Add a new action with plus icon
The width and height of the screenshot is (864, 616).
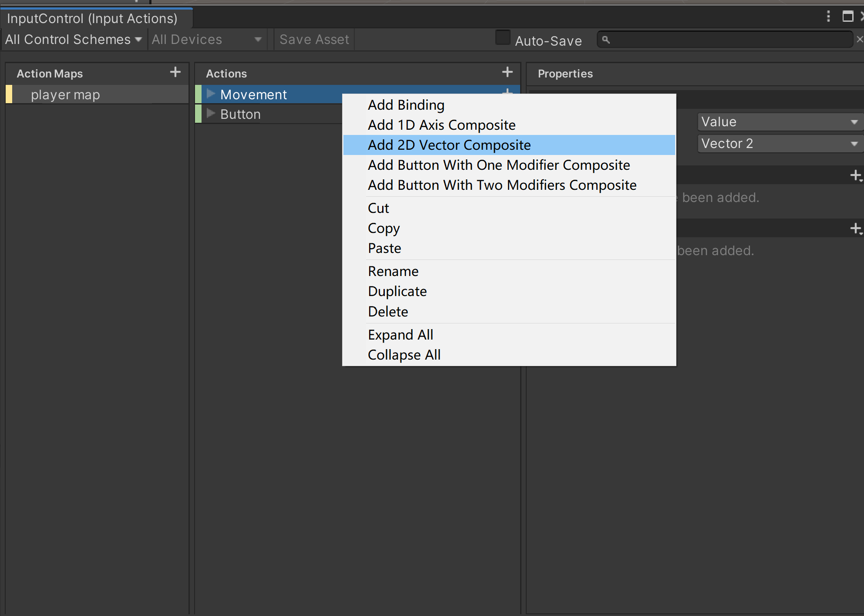(x=507, y=72)
